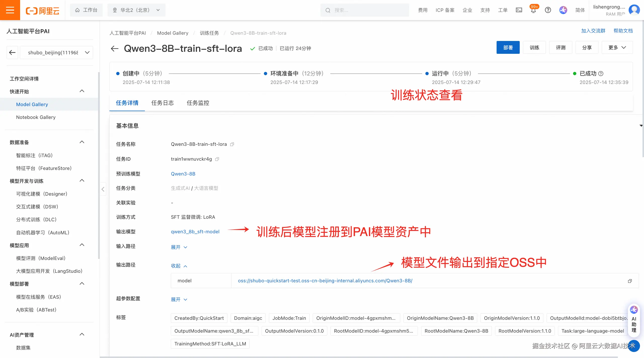Click the search magnifier icon
Viewport: 644px width, 358px height.
[328, 10]
